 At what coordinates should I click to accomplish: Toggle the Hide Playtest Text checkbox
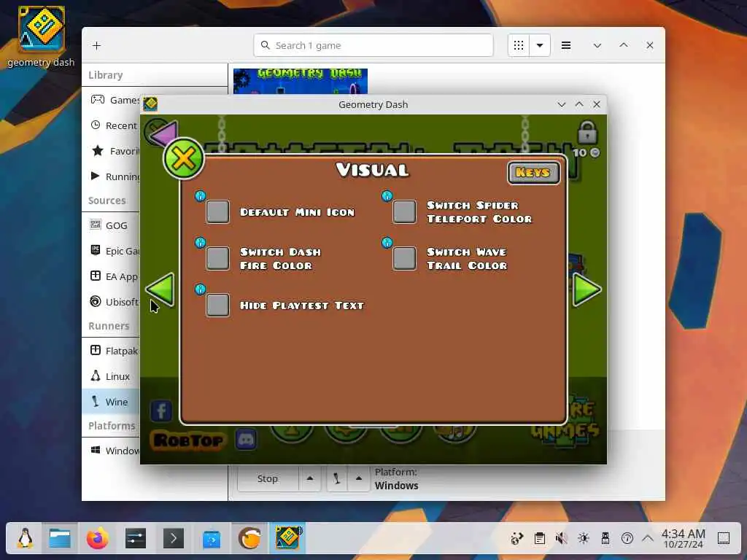coord(217,305)
